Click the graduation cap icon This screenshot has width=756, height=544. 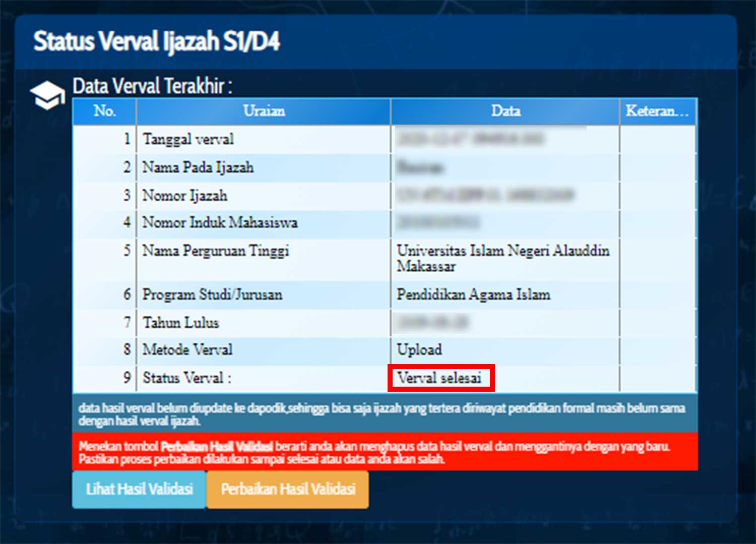click(x=47, y=95)
